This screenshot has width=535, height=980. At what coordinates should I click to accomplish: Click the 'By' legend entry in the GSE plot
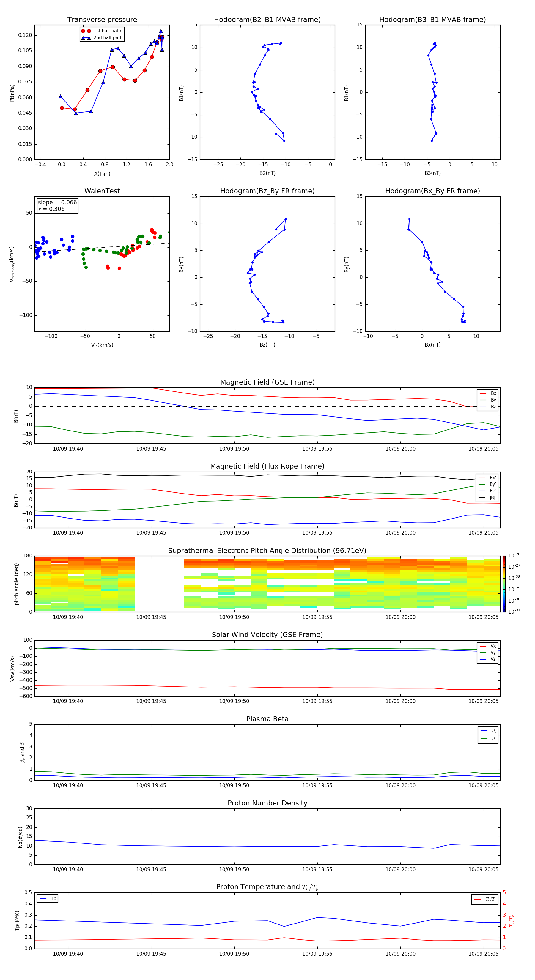(488, 400)
